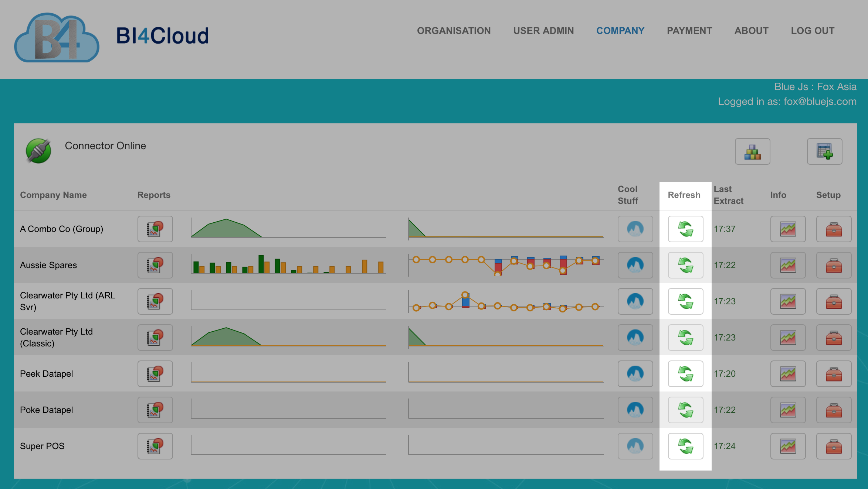This screenshot has width=868, height=489.
Task: Open Setup toolbox for Clearwater Pty Ltd (ARL Svr)
Action: [834, 301]
